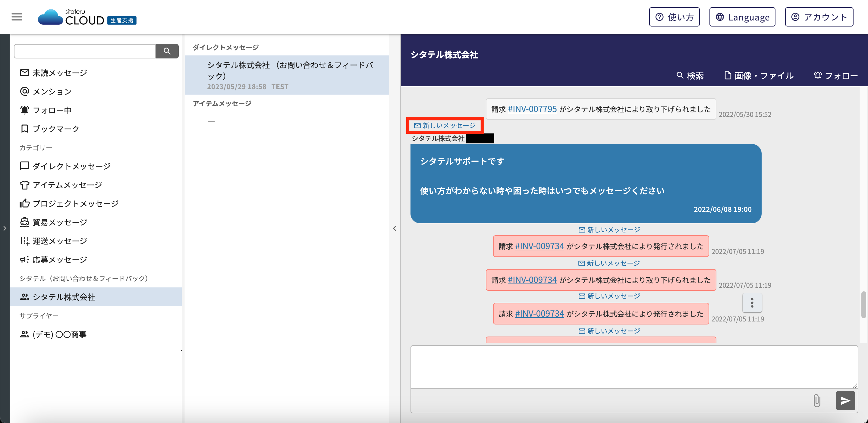Click the ship icon for 貿易メッセージ
This screenshot has height=423, width=868.
click(25, 222)
